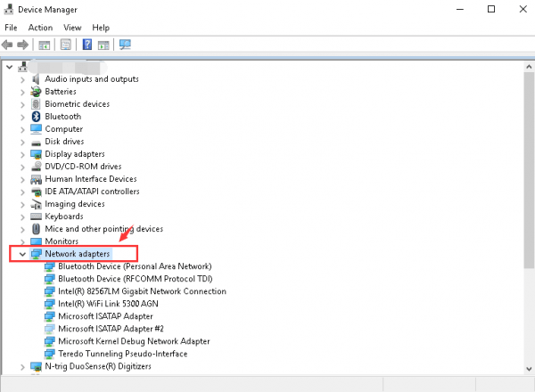Select Teredo Tunneling Pseudo-Interface text

[x=123, y=354]
